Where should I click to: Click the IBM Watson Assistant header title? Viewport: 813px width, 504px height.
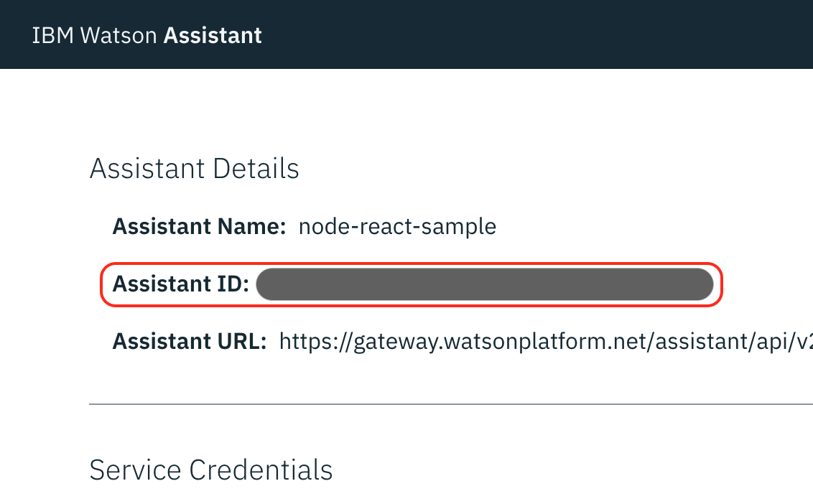coord(147,35)
